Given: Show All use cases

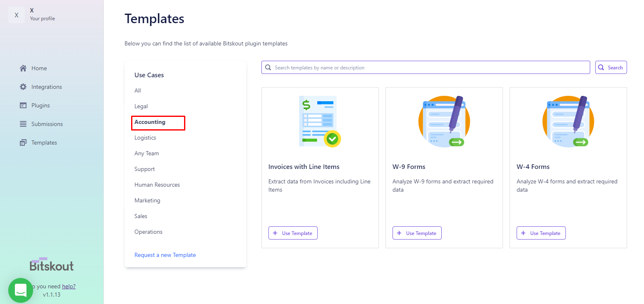Looking at the screenshot, I should pos(138,90).
